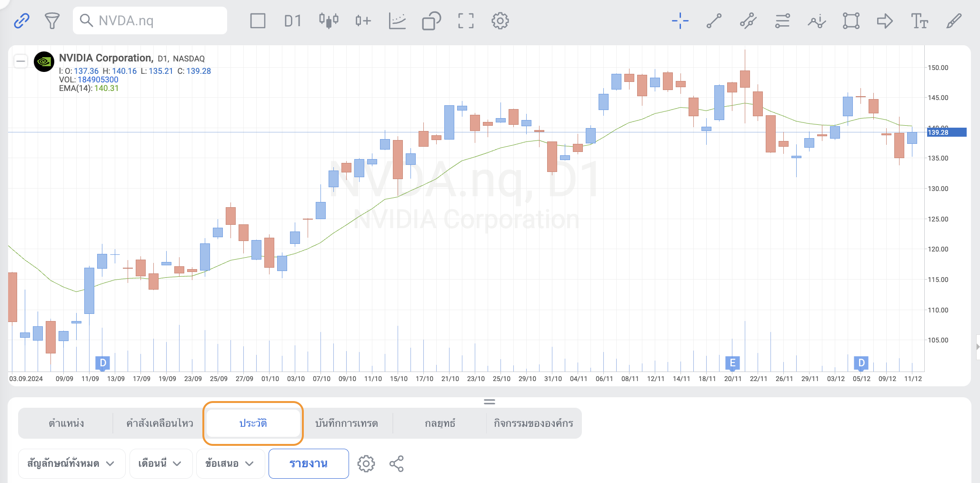Click the 03.09.2024 date label
The image size is (980, 483).
(26, 379)
